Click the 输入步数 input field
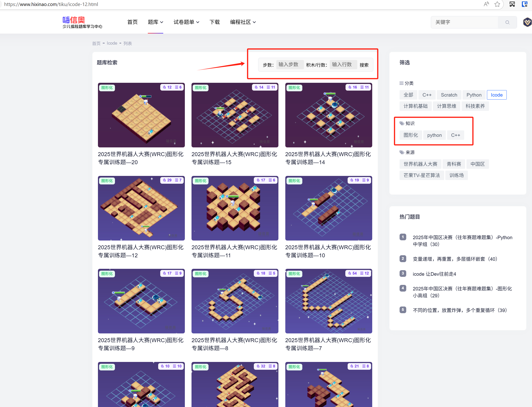The height and width of the screenshot is (407, 532). click(290, 64)
